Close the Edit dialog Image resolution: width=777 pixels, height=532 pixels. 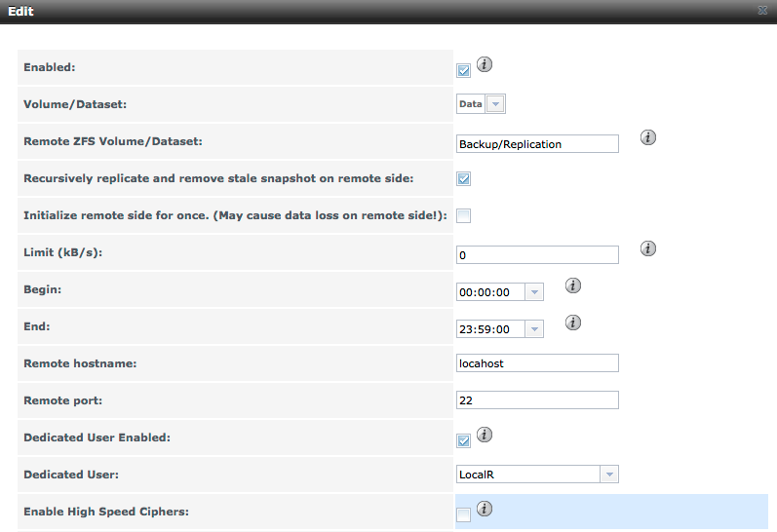pos(762,11)
